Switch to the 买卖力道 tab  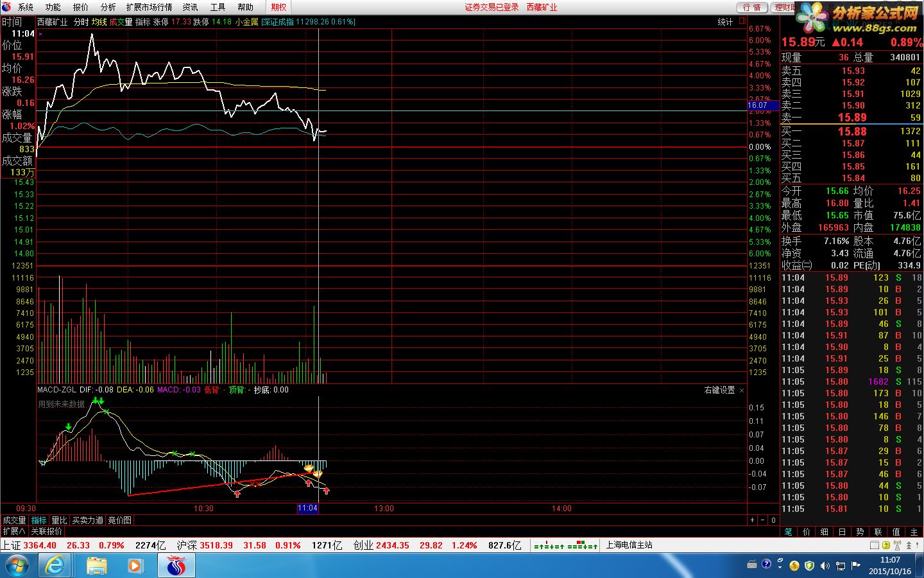[88, 520]
